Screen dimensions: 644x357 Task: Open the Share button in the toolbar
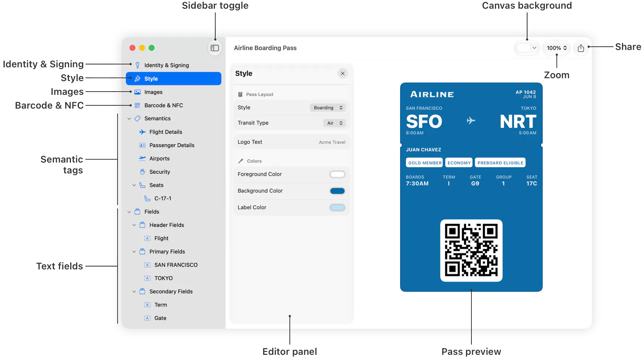(x=581, y=48)
